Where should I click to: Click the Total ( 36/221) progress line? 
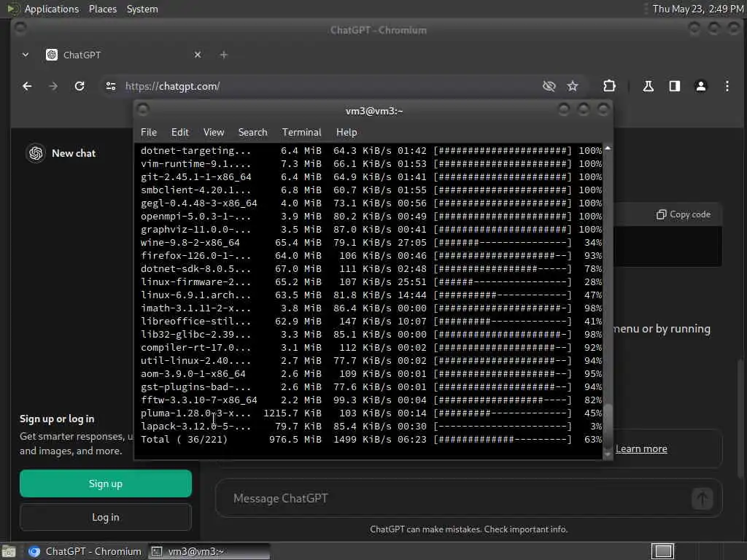click(x=371, y=440)
